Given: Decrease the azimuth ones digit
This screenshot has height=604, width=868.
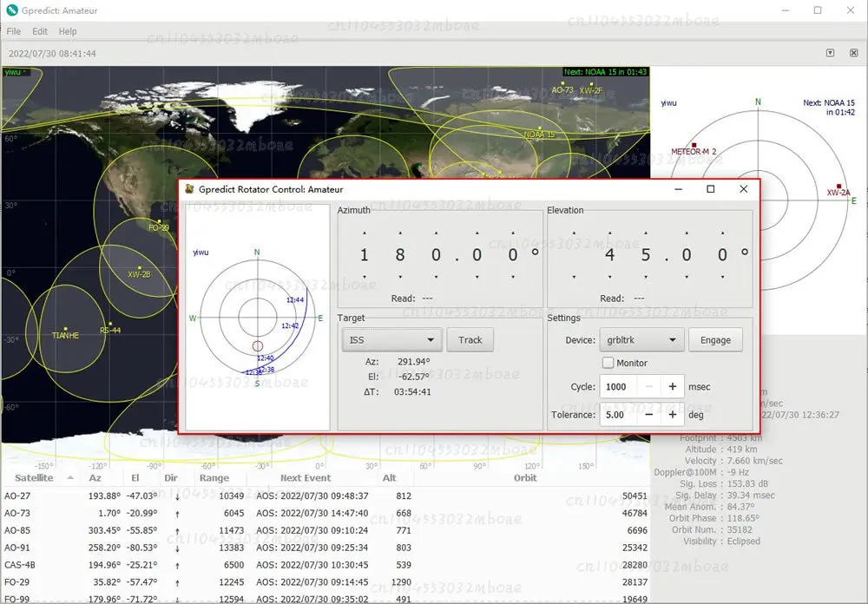Looking at the screenshot, I should (437, 277).
